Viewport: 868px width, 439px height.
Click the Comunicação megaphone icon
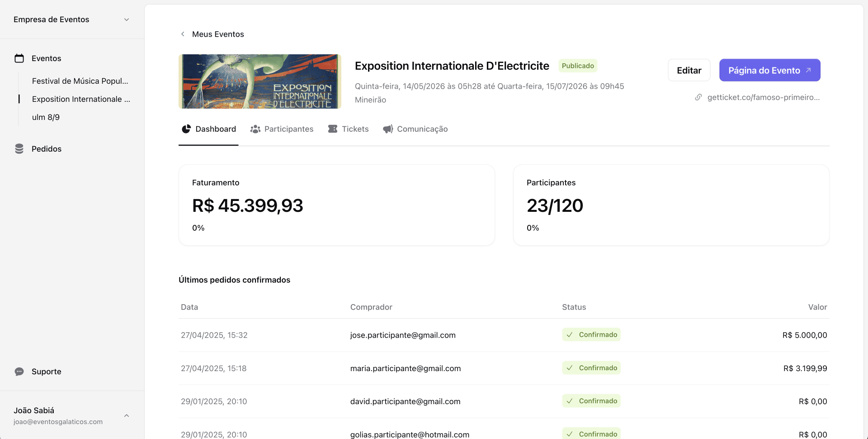point(388,129)
